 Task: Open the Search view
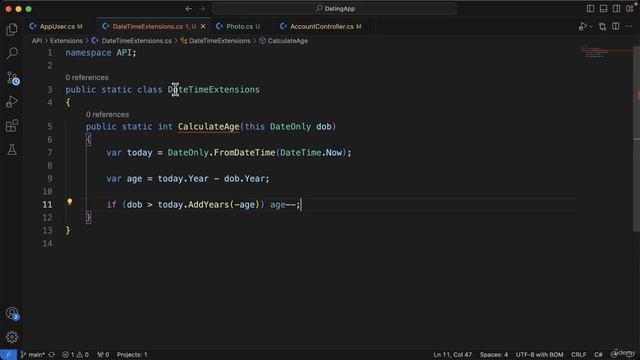(12, 53)
